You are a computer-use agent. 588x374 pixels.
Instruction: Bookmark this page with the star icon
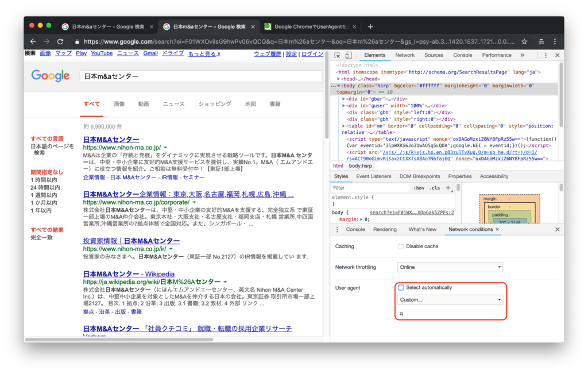pos(524,41)
